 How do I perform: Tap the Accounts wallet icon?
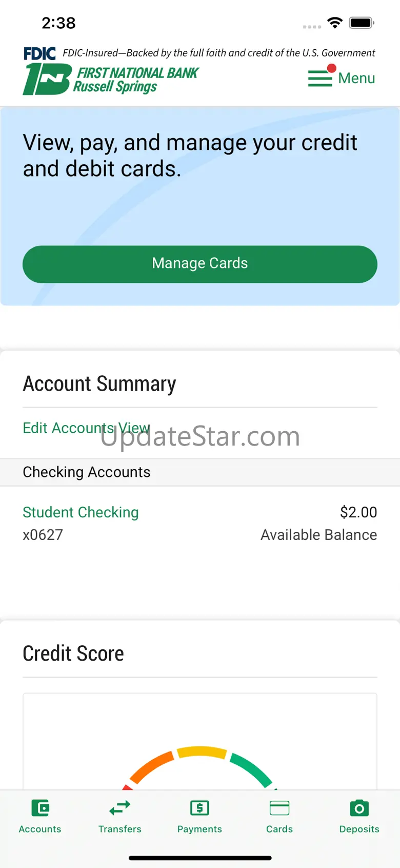pyautogui.click(x=40, y=808)
